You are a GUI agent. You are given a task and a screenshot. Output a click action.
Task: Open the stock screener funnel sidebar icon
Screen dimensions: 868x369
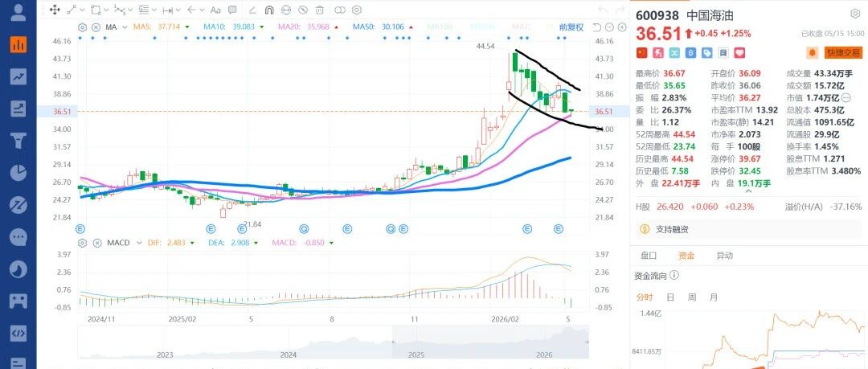tap(18, 141)
